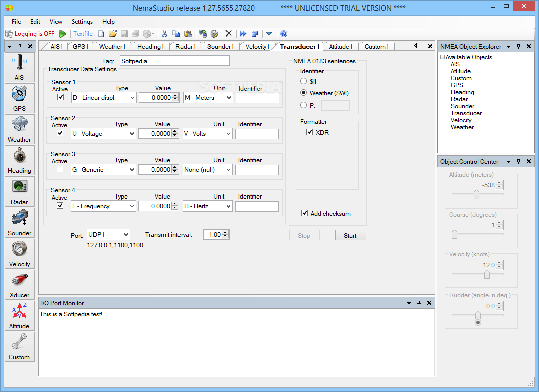Screen dimensions: 539x392
Task: Click the Tag field containing Softpedia
Action: tap(174, 61)
